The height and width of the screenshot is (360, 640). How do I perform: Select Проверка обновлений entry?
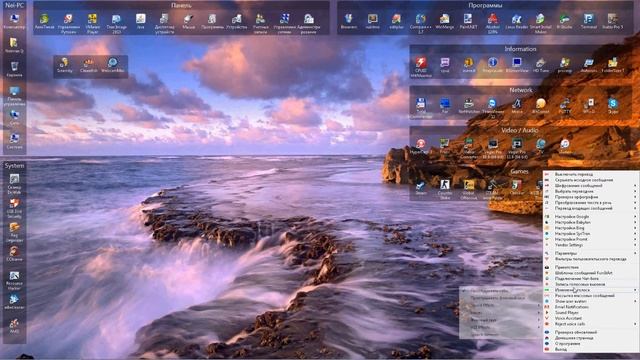pos(591,333)
